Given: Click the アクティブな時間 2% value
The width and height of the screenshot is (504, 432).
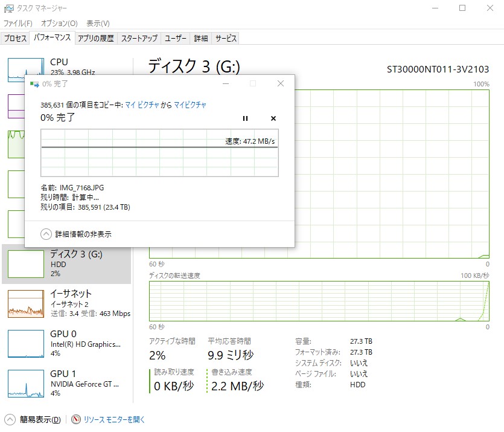Looking at the screenshot, I should [x=157, y=355].
